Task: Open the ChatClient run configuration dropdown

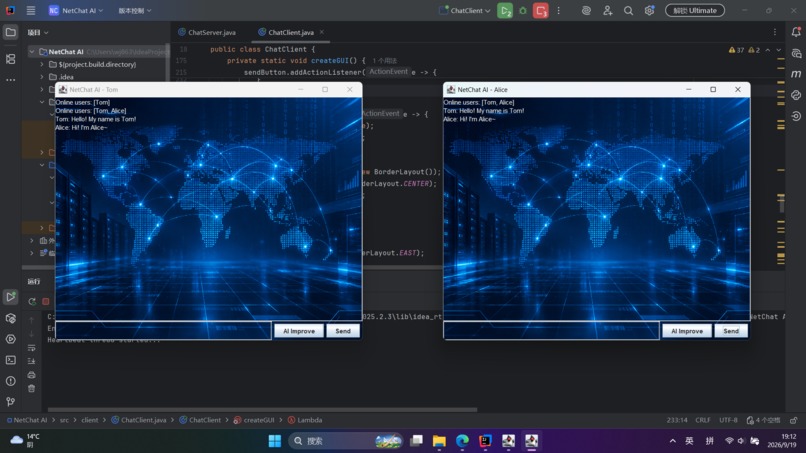Action: [x=465, y=10]
